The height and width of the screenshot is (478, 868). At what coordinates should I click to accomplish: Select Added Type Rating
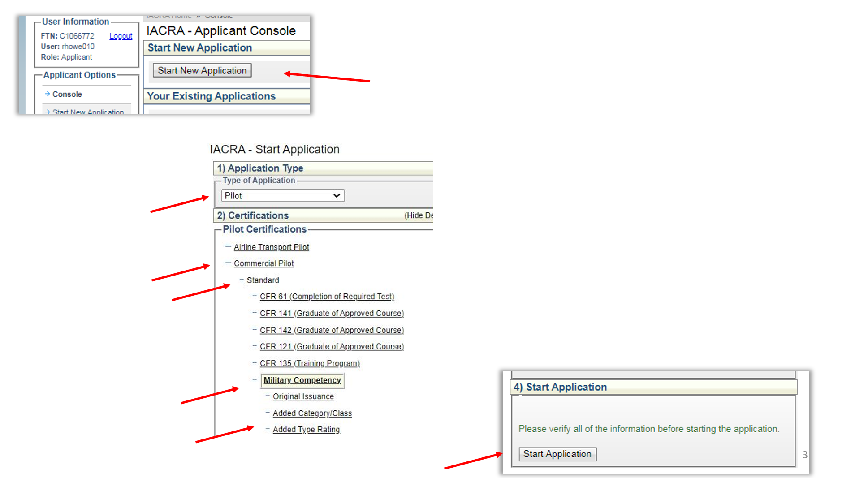click(x=306, y=429)
